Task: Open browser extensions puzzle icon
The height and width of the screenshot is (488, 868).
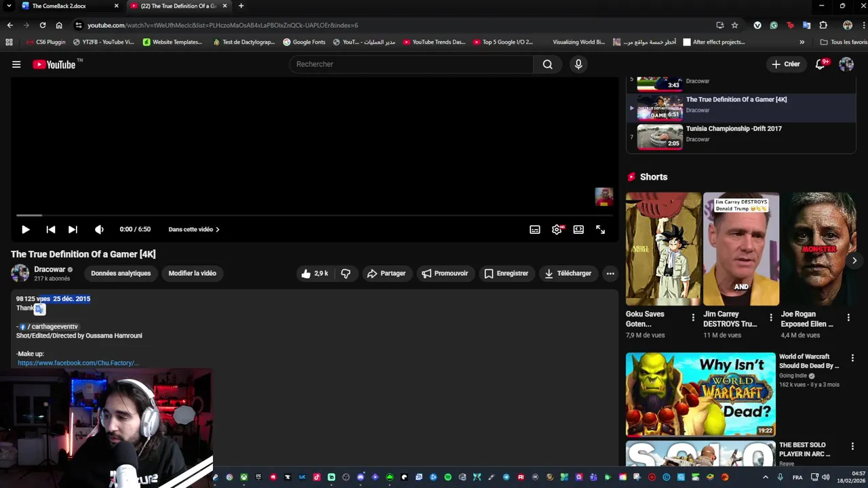Action: pos(823,25)
